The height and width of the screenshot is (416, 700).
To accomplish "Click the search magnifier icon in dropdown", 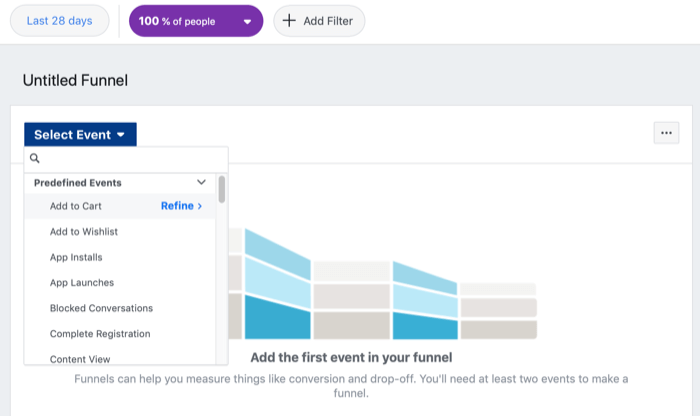I will coord(35,158).
